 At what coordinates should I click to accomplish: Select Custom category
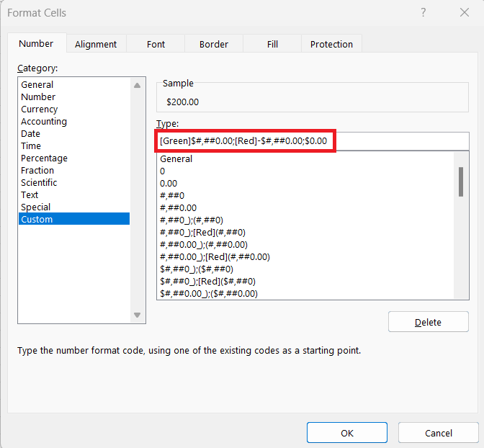point(74,219)
